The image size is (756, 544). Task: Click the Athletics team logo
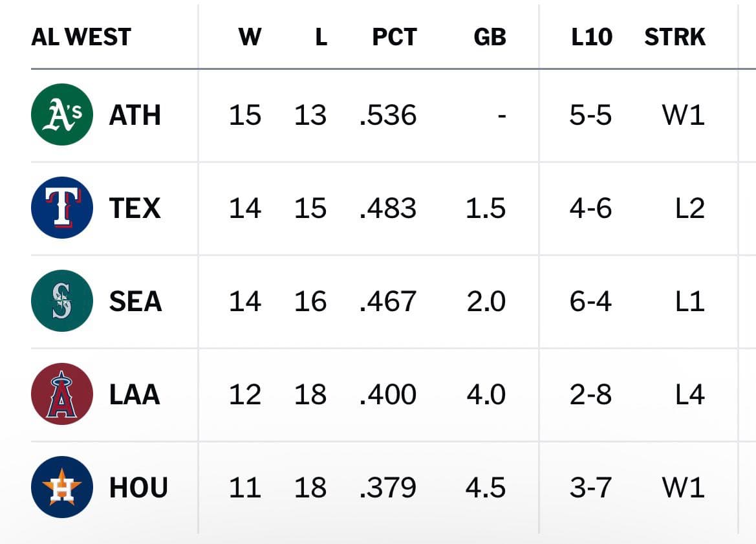pyautogui.click(x=61, y=114)
